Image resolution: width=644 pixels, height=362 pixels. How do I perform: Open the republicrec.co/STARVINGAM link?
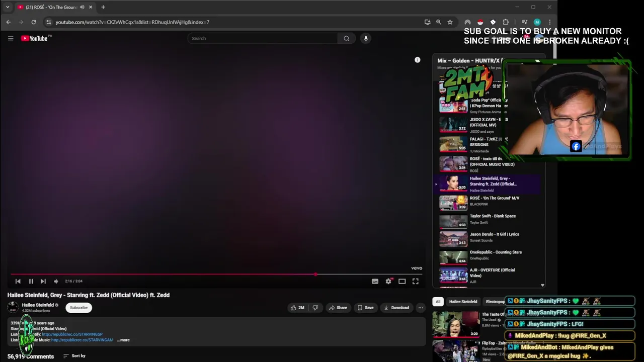(x=82, y=340)
